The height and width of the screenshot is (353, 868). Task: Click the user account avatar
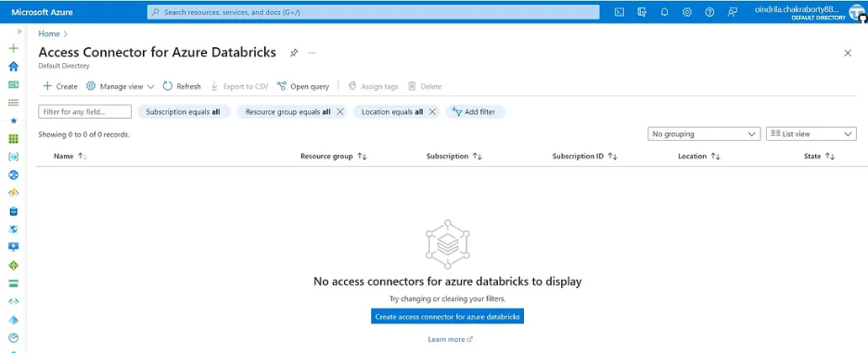click(x=857, y=13)
